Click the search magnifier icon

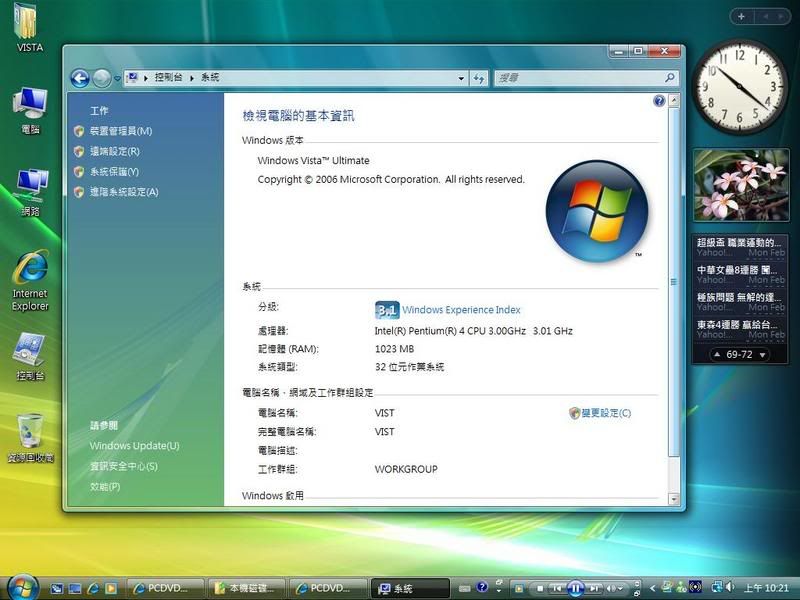(670, 78)
